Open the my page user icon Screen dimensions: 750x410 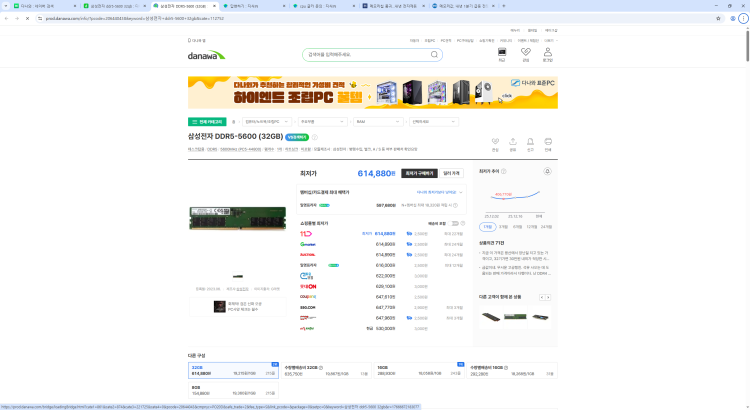tap(550, 53)
